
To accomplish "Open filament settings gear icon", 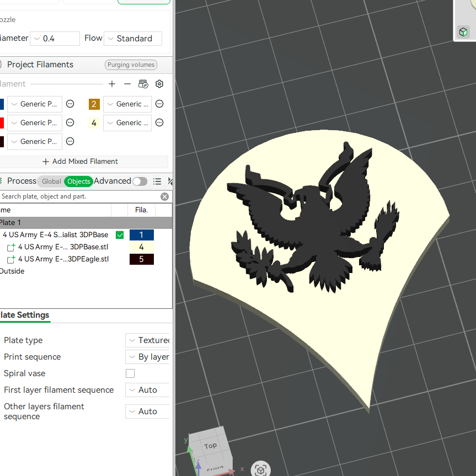I will tap(159, 84).
